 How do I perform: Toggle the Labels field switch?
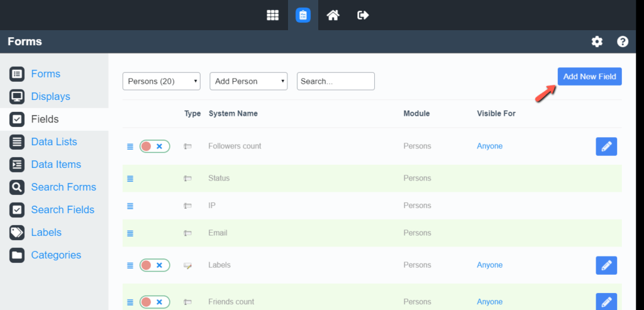point(155,265)
